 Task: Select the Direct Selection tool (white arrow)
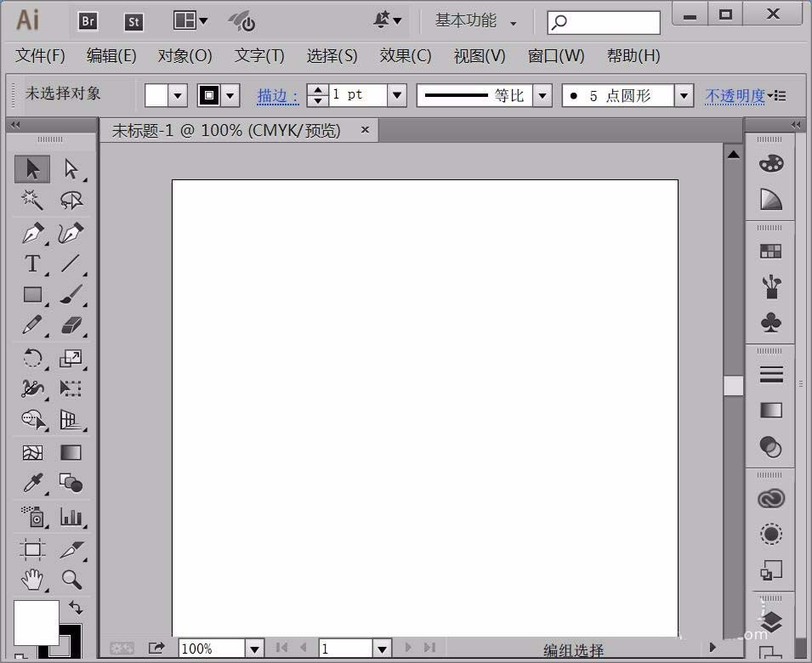(x=71, y=169)
